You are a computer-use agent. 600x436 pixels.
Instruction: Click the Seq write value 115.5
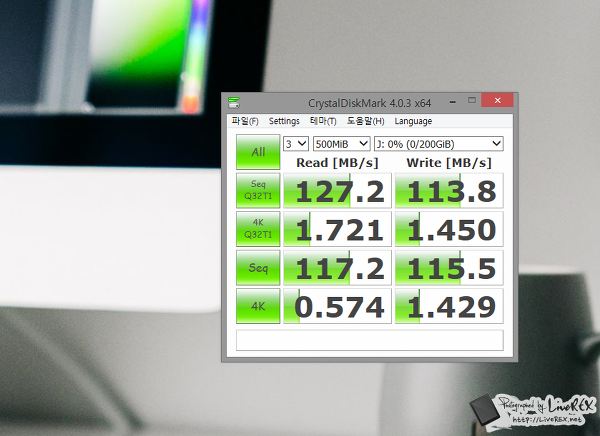[x=449, y=268]
